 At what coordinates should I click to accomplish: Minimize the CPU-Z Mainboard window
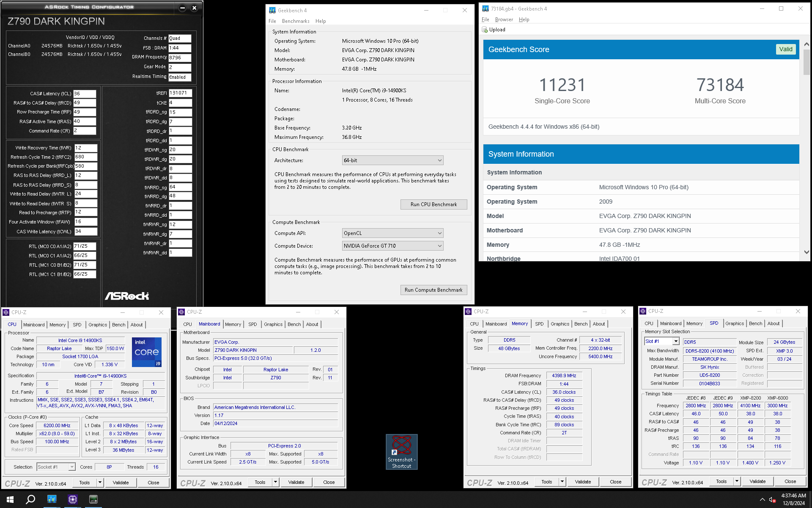click(298, 312)
